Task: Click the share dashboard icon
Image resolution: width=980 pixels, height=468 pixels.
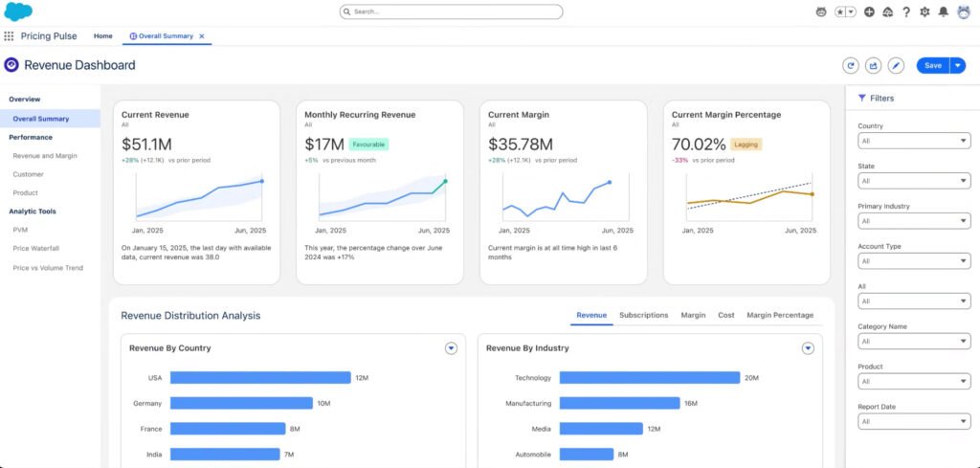Action: click(x=873, y=65)
